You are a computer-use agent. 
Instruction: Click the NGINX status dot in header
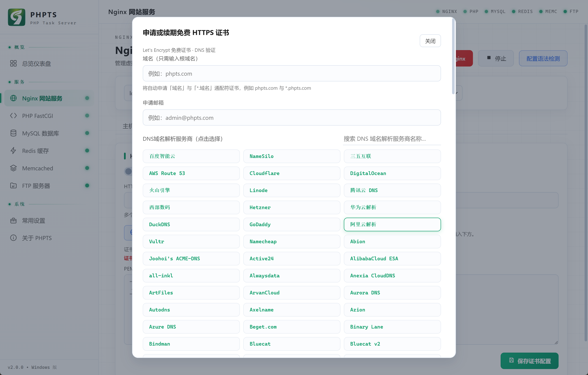click(438, 12)
